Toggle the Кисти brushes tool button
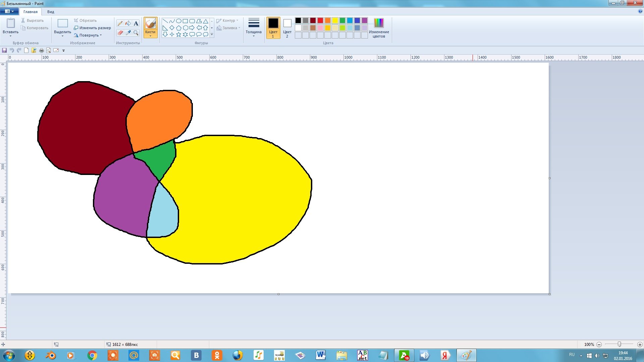Image resolution: width=644 pixels, height=362 pixels. [150, 27]
